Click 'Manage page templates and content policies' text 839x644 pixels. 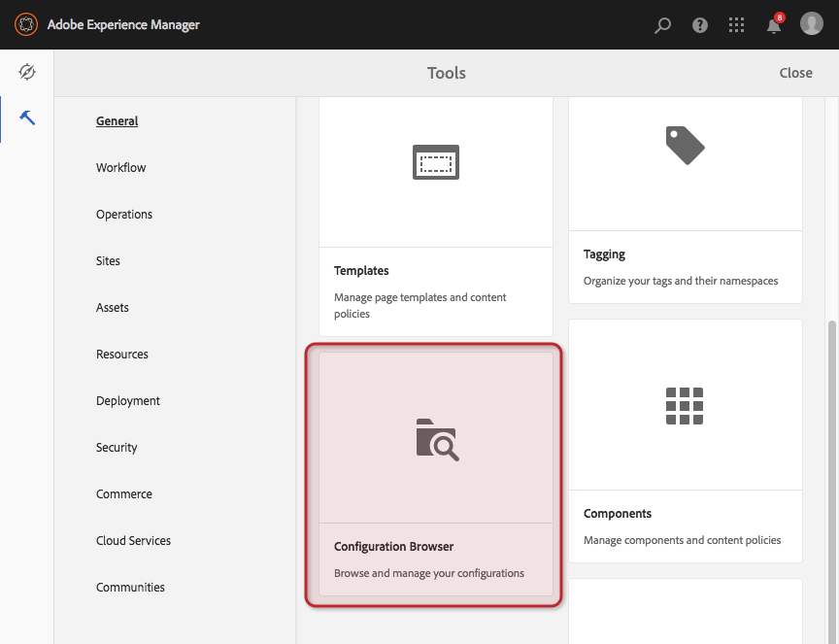click(x=420, y=305)
